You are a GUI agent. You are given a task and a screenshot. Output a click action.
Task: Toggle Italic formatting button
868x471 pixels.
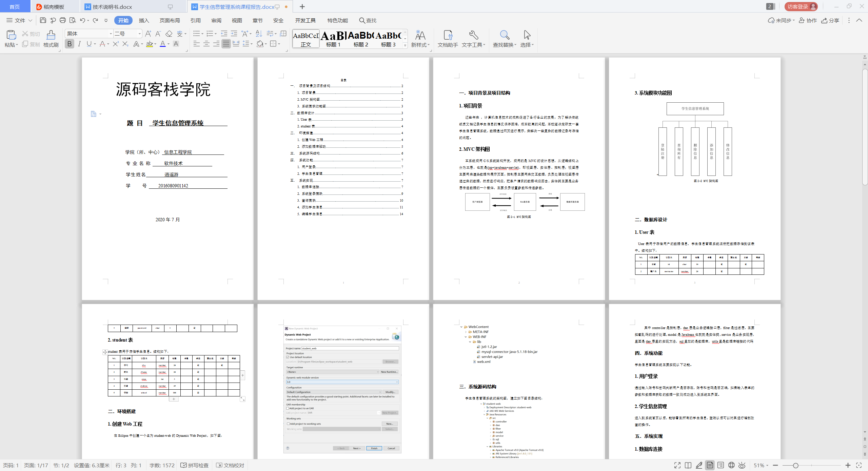pyautogui.click(x=79, y=44)
